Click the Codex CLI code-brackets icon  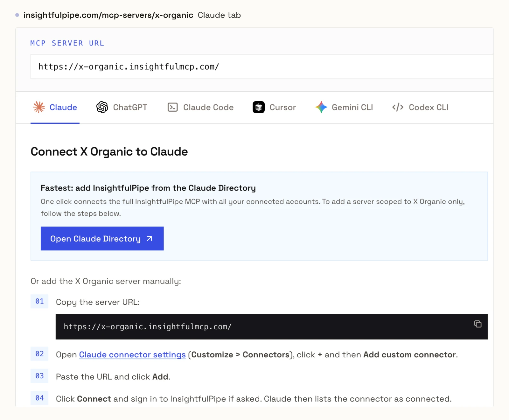click(398, 107)
